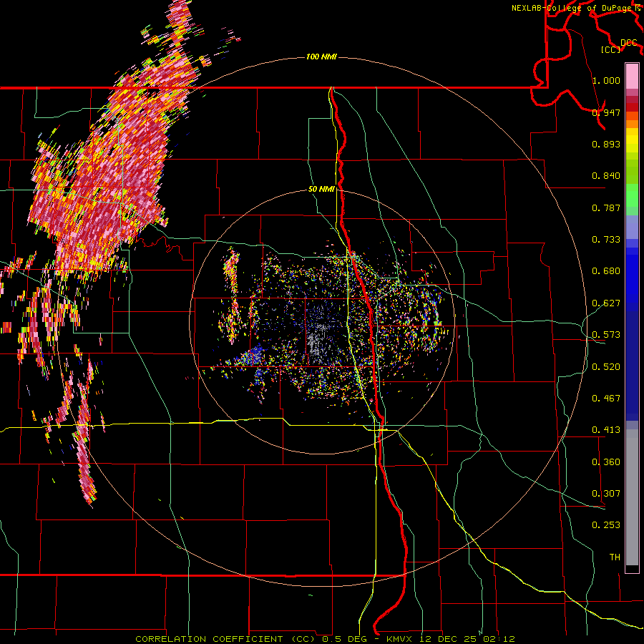Click the 12 DEC 25 02:12 timestamp
This screenshot has height=644, width=644.
[467, 639]
